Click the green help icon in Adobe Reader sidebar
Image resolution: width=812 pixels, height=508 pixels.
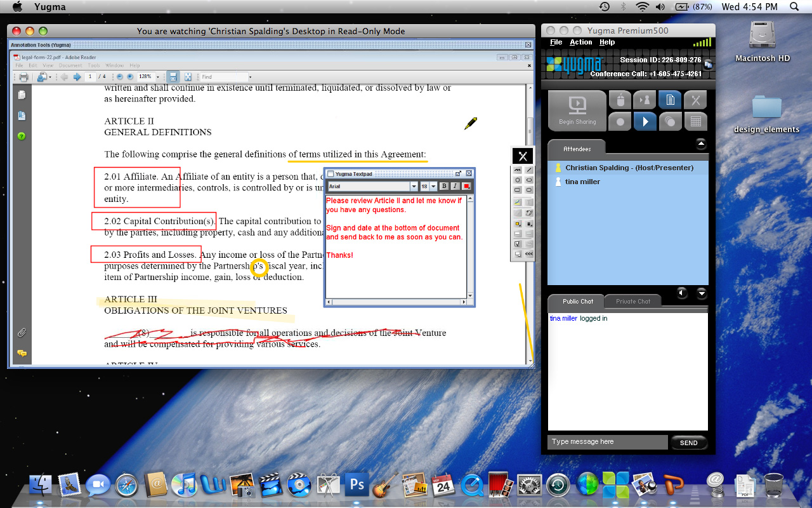(22, 136)
